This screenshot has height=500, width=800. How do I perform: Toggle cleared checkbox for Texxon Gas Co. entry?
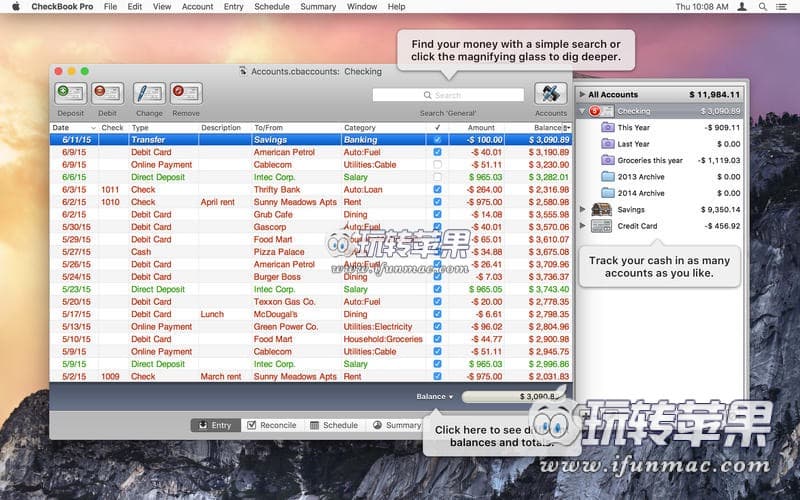(x=437, y=302)
